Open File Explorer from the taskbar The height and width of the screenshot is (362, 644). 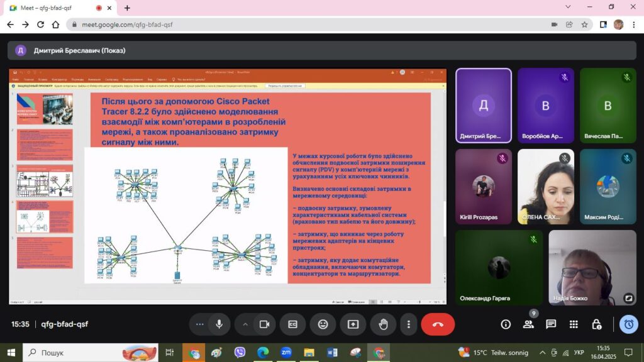[309, 353]
